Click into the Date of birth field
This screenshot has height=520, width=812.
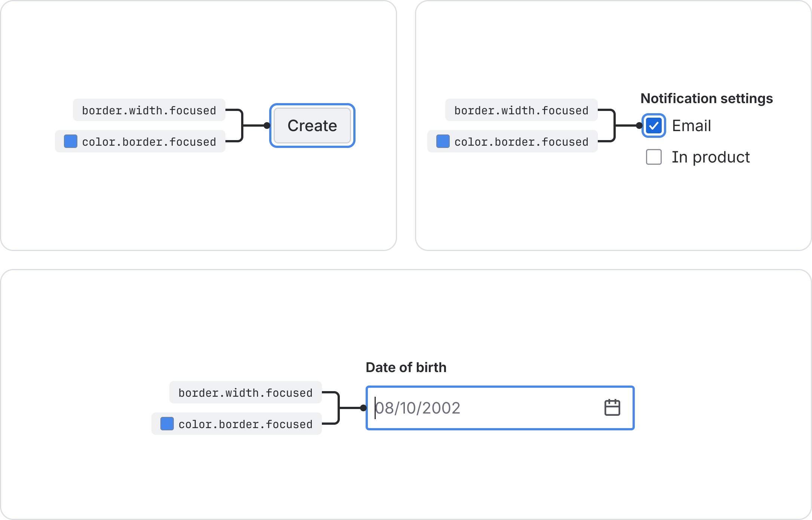[486, 408]
